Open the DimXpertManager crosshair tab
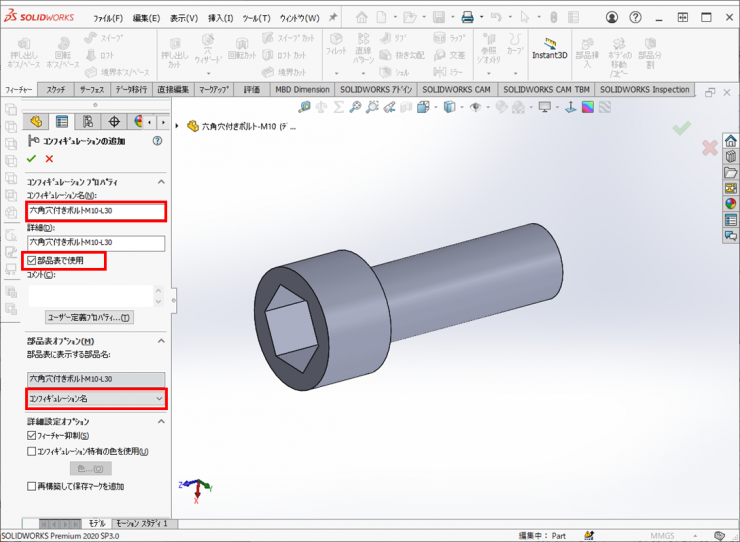Viewport: 740px width, 542px height. [x=115, y=122]
